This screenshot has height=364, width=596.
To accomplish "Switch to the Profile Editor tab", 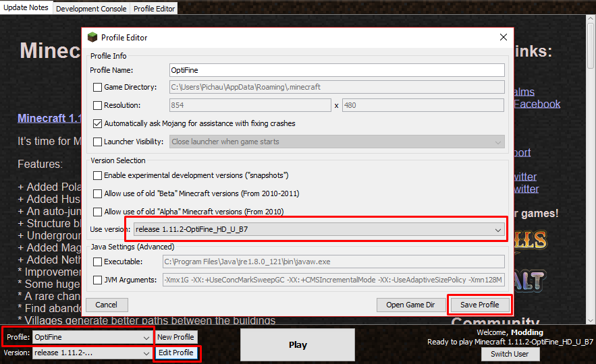I will point(154,8).
